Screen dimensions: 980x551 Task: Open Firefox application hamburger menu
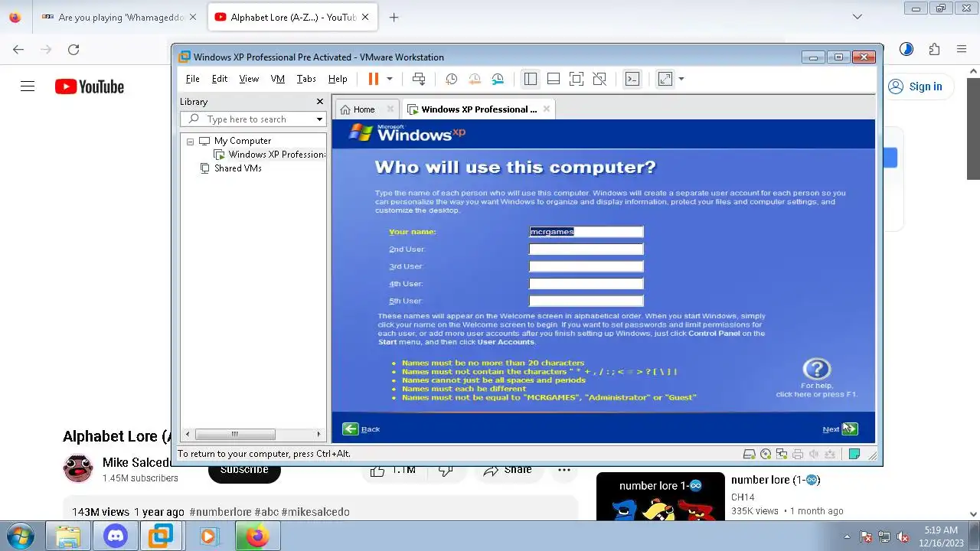(962, 49)
